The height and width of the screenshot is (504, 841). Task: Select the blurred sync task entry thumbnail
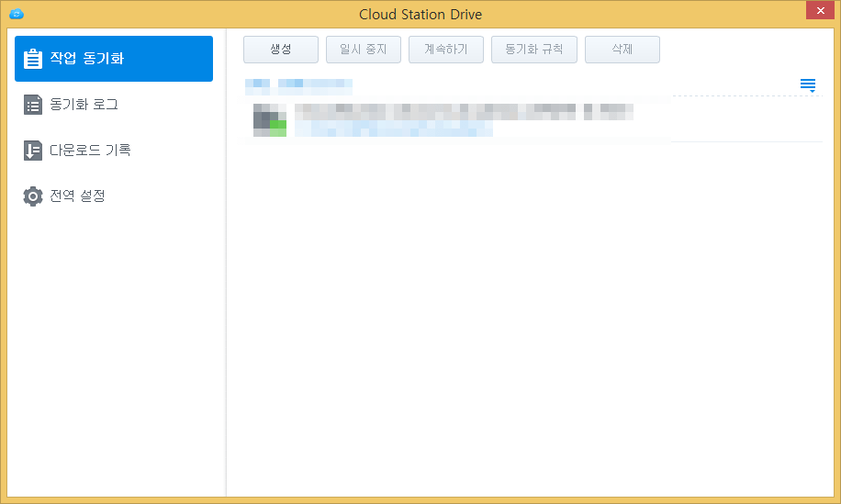click(x=270, y=120)
